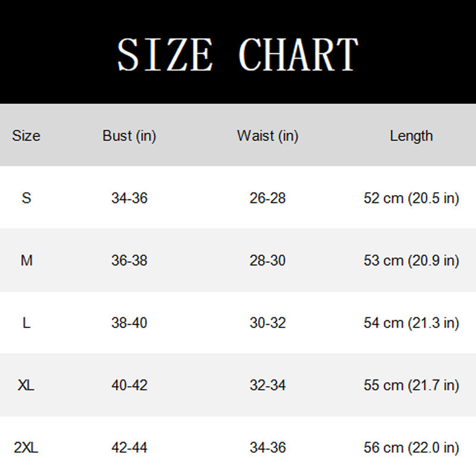Select the 36-38 bust value
476x476 pixels.
129,261
